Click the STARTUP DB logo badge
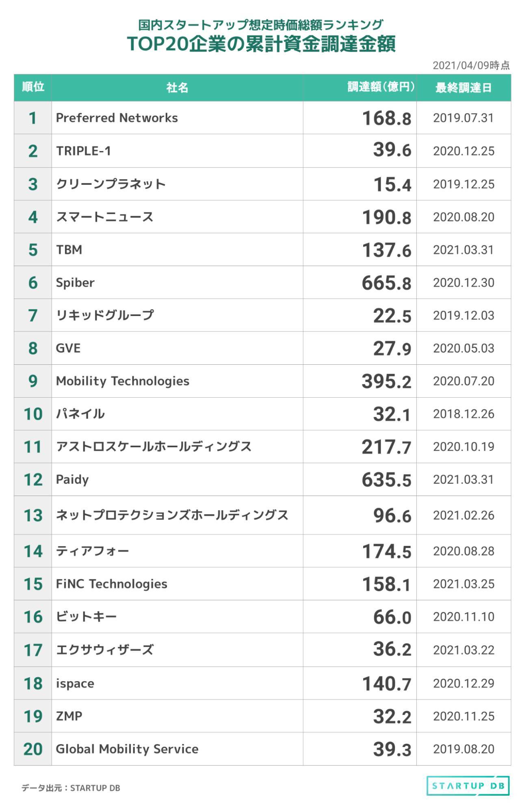This screenshot has width=522, height=812. 468,786
